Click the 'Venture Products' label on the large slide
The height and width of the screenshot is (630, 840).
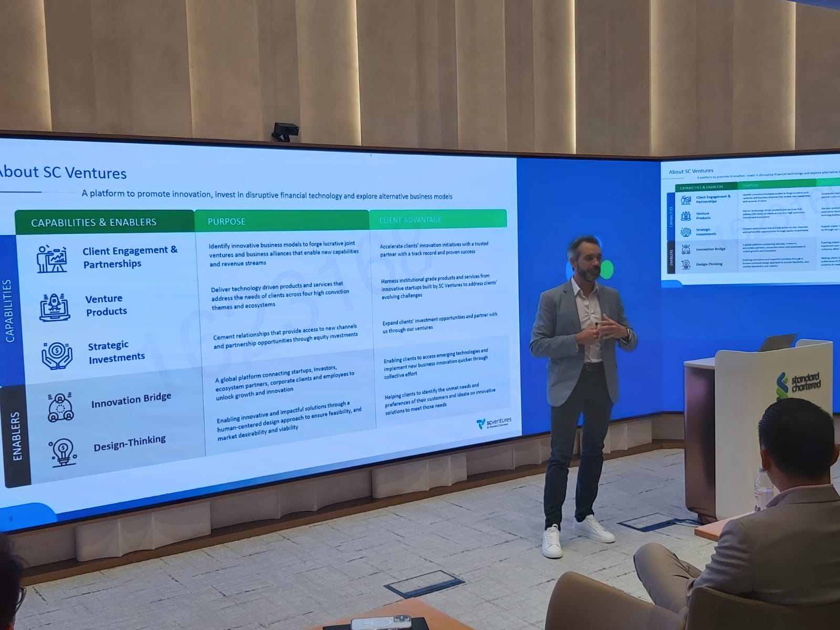click(106, 304)
